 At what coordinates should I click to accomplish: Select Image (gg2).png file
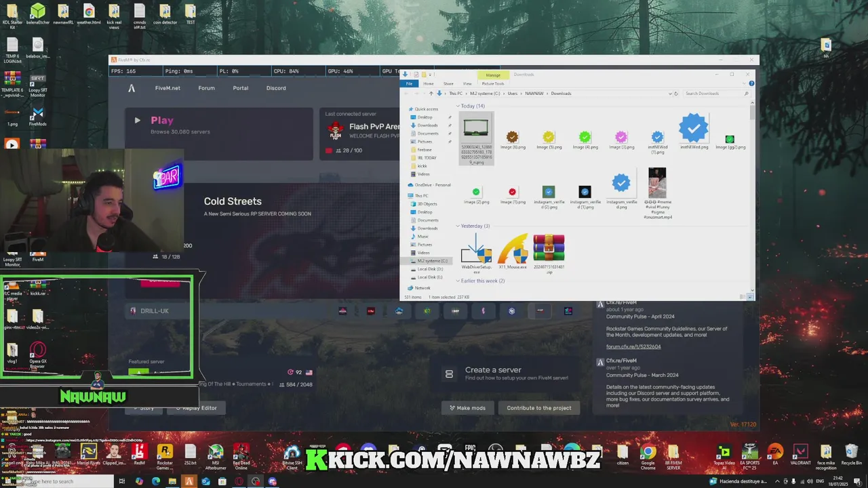[x=730, y=142]
